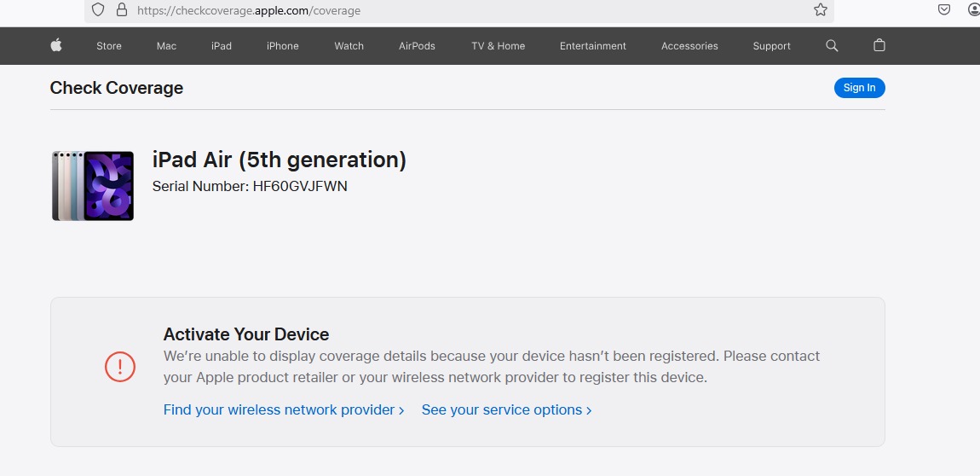Image resolution: width=980 pixels, height=476 pixels.
Task: Click the Check Coverage heading
Action: pos(116,88)
